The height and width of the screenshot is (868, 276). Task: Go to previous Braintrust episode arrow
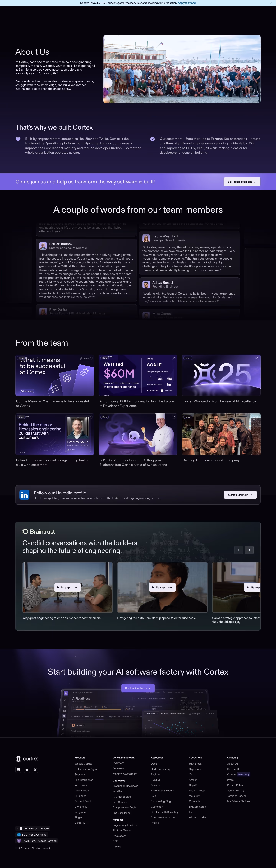(239, 550)
